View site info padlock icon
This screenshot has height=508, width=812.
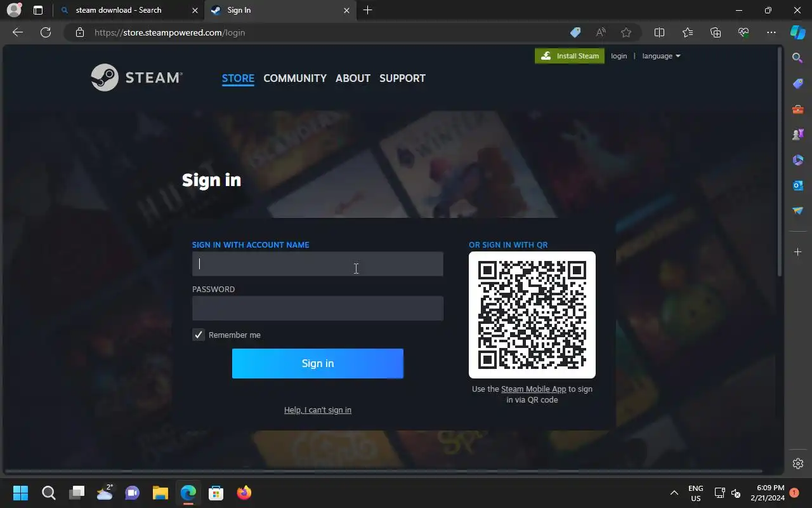[80, 32]
